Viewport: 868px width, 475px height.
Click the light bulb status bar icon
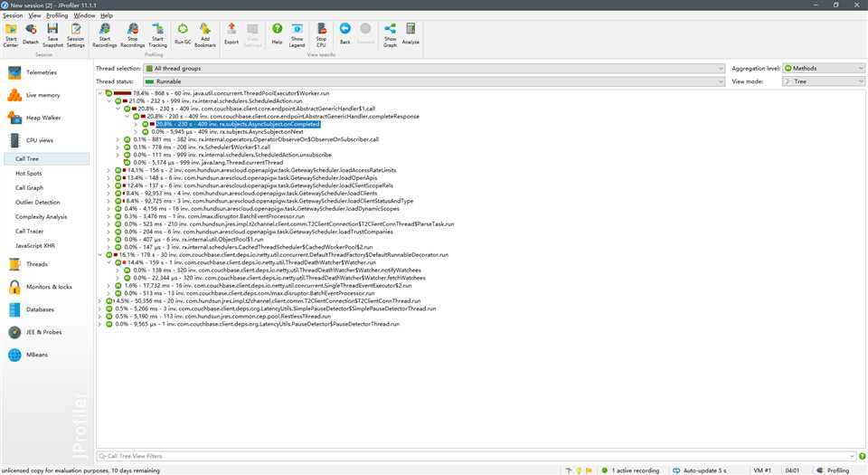click(579, 470)
